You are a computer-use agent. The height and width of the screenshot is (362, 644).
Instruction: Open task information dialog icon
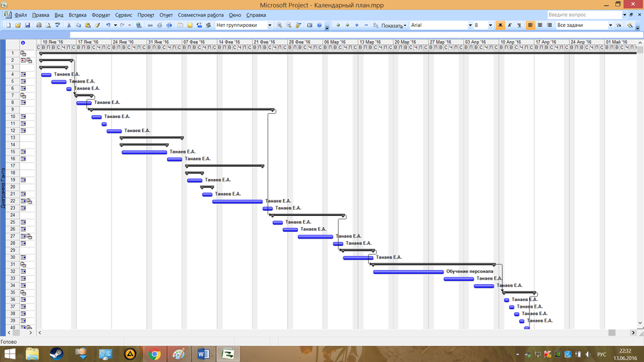click(180, 25)
